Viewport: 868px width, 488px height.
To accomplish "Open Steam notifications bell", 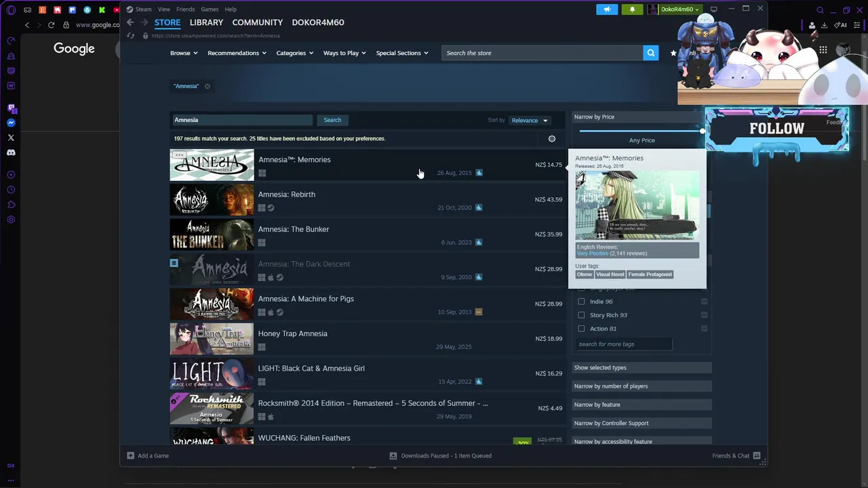I will pos(632,9).
